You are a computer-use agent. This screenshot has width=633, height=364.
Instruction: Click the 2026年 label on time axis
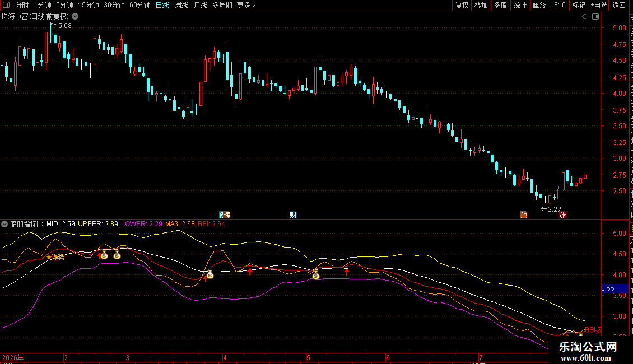point(13,357)
